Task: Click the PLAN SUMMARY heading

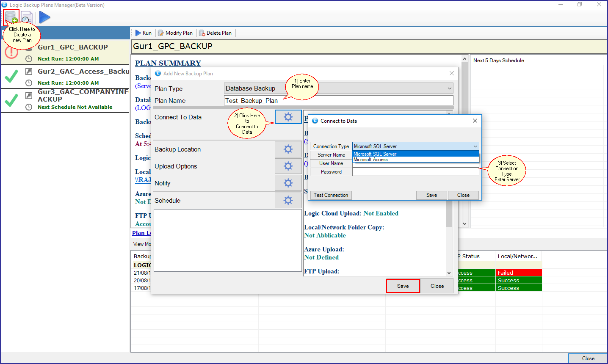Action: tap(168, 63)
